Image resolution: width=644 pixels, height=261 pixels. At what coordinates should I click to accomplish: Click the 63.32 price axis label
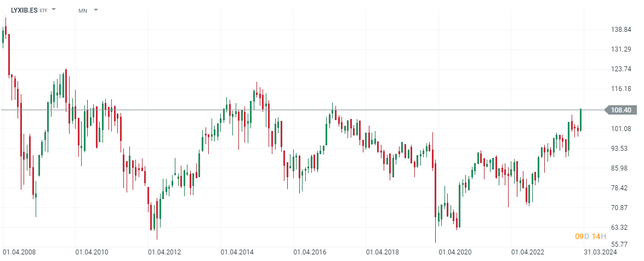[x=620, y=228]
